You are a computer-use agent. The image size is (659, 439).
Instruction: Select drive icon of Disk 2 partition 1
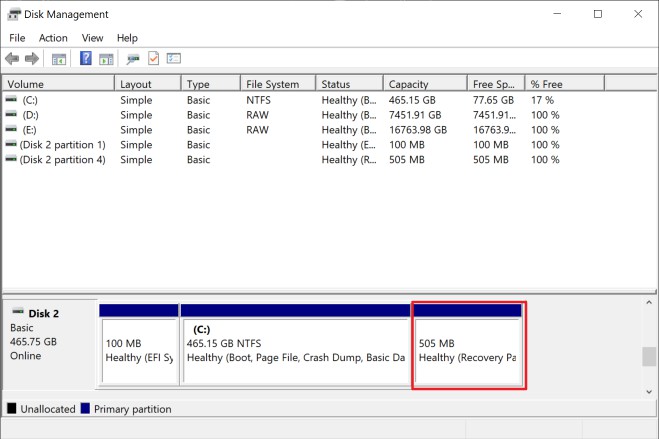(11, 144)
